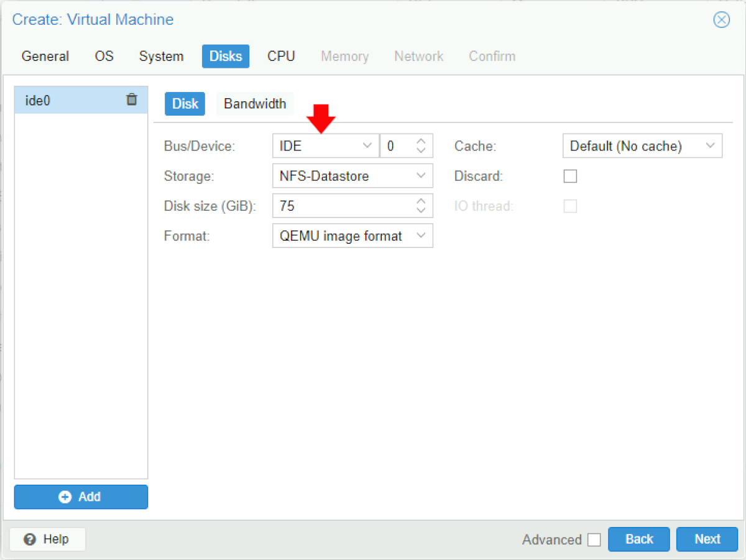The width and height of the screenshot is (746, 560).
Task: Click the Disk size input field
Action: [x=342, y=206]
